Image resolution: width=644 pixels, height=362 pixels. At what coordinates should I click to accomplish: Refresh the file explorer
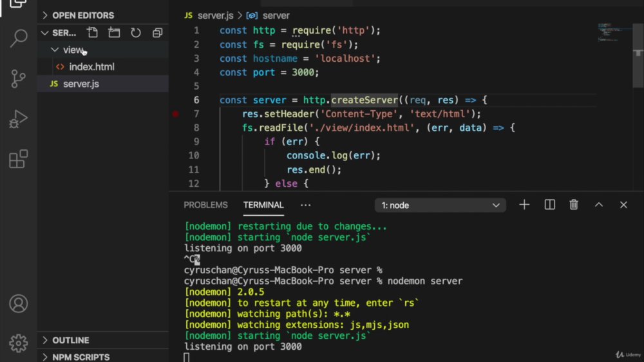click(135, 32)
